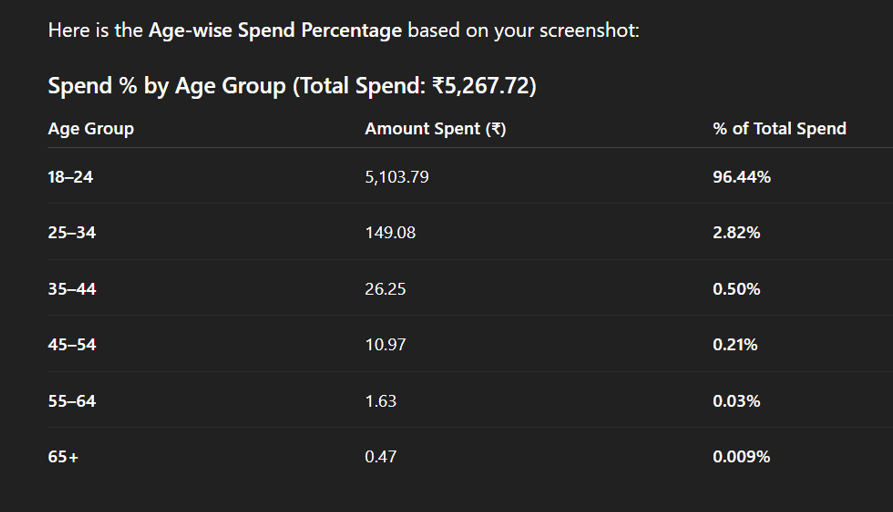Click the bold Age-wise Spend Percentage text

pos(275,30)
